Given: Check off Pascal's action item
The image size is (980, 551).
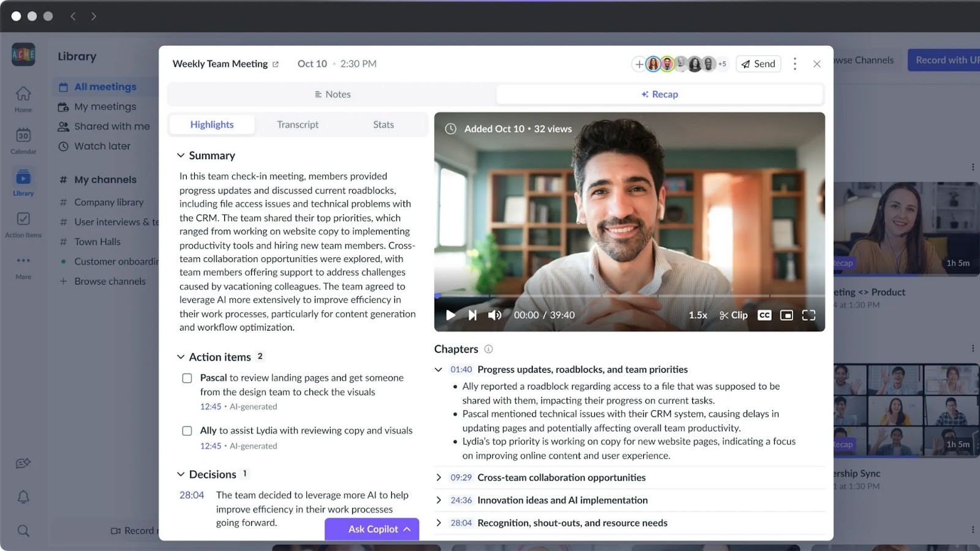Looking at the screenshot, I should (187, 378).
